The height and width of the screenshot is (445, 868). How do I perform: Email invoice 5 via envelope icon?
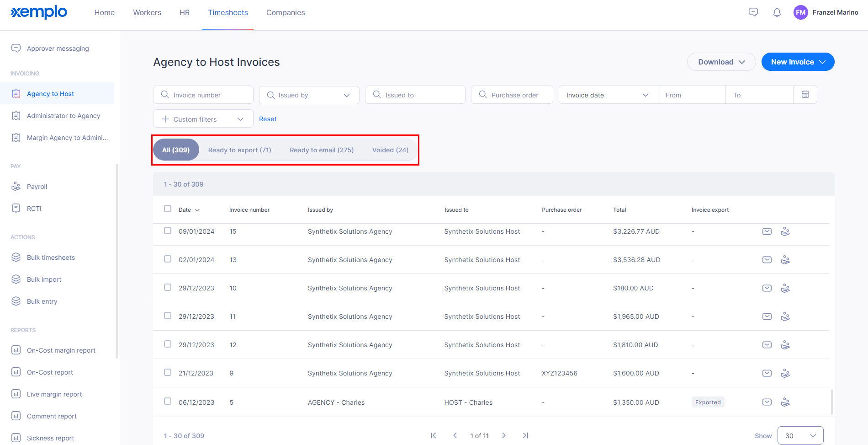[767, 402]
